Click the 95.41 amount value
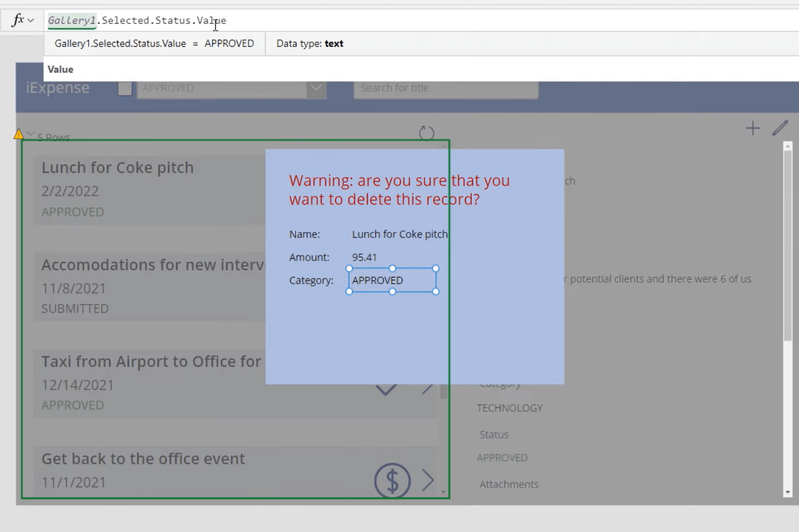The width and height of the screenshot is (799, 532). 364,257
